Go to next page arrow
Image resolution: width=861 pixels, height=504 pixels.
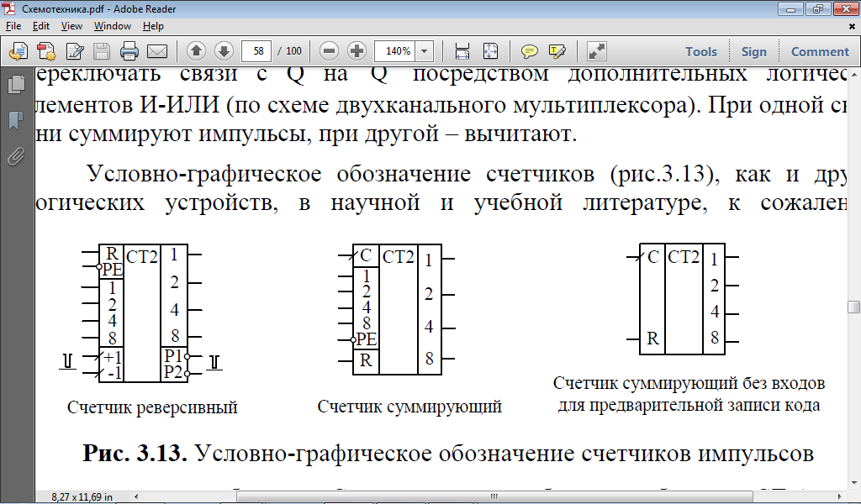[224, 51]
